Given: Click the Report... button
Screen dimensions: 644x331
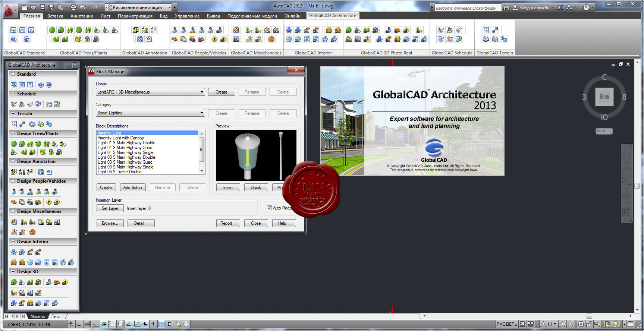Looking at the screenshot, I should coord(227,223).
